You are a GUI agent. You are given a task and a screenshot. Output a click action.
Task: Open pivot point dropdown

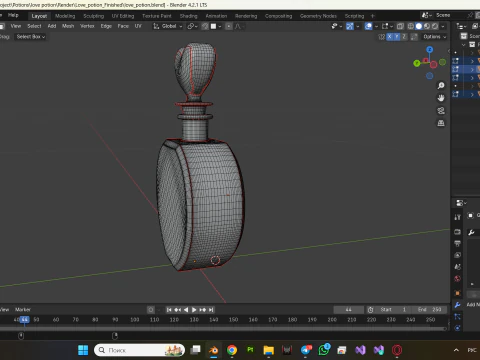pos(192,26)
